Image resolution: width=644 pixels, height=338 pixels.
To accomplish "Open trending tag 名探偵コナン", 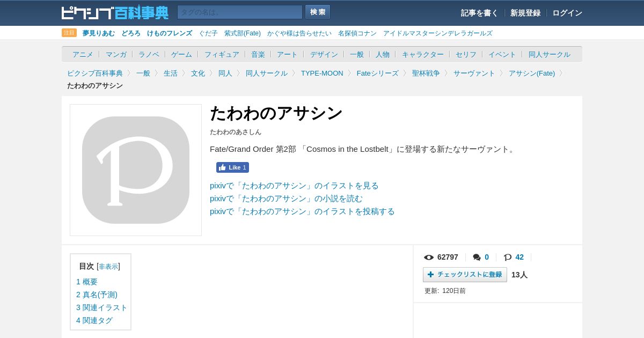I will coord(357,33).
